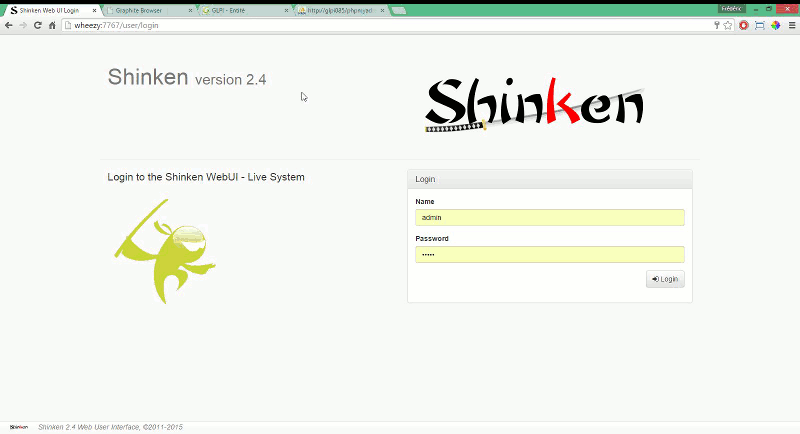Click the Login button
The width and height of the screenshot is (800, 434).
coord(665,279)
